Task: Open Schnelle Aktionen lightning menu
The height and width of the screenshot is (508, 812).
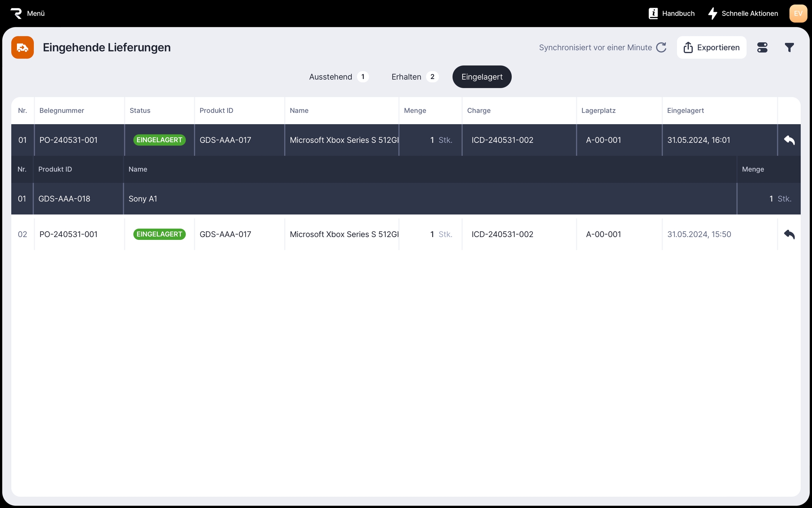Action: coord(743,13)
